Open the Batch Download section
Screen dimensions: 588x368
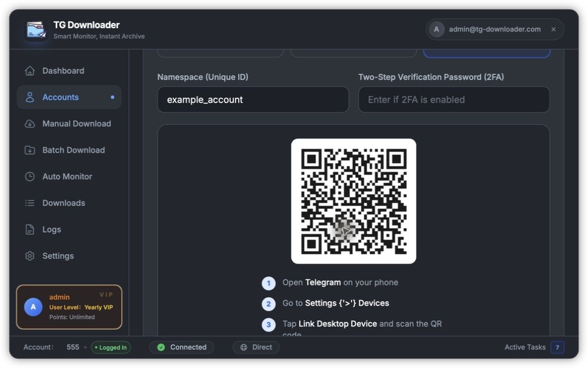tap(69, 150)
